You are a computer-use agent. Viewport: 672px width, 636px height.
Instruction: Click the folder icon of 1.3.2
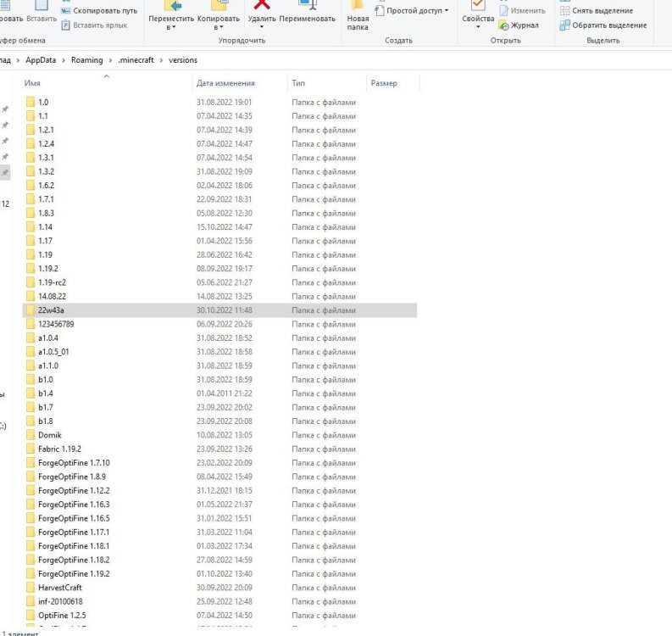pos(31,171)
